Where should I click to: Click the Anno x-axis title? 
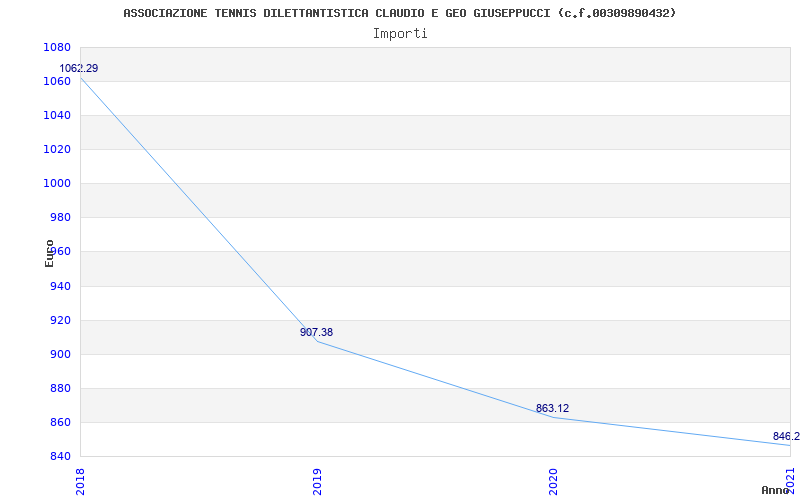776,490
